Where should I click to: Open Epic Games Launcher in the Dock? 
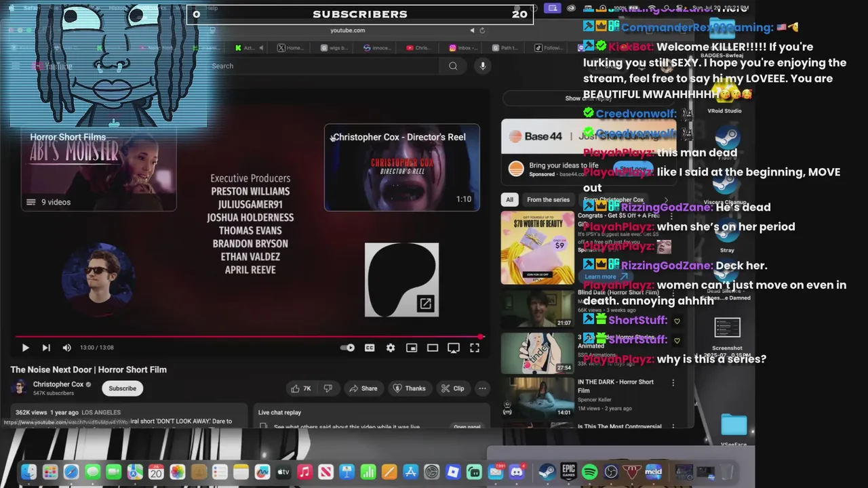click(568, 472)
